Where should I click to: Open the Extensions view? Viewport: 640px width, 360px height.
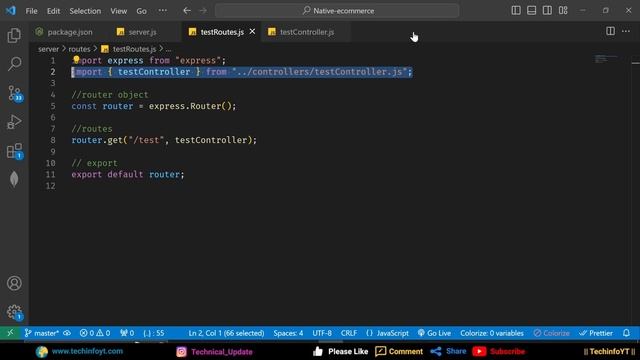[15, 151]
